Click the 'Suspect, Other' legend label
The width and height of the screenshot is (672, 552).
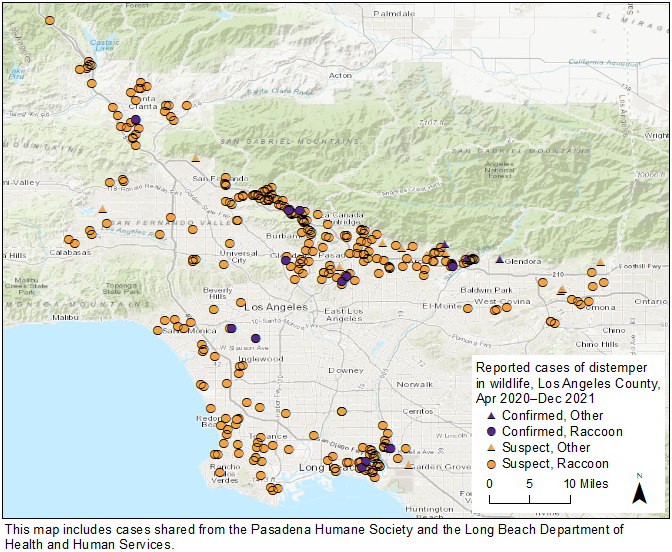click(546, 447)
